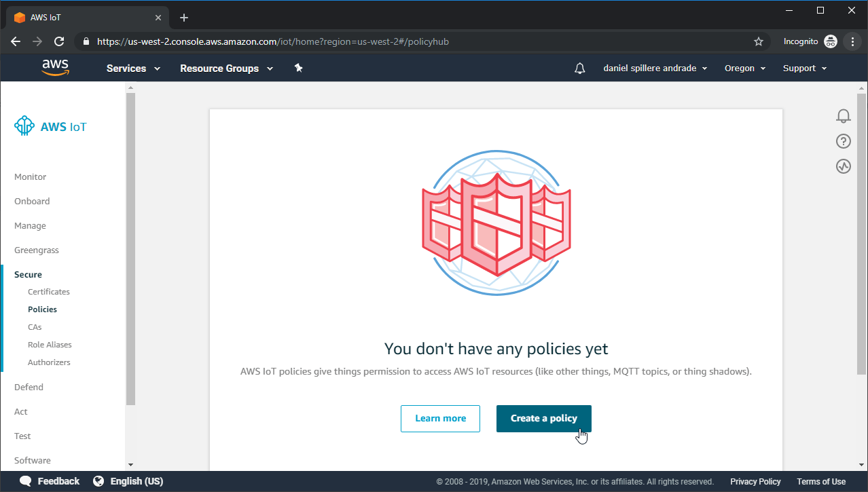Click the activity monitor pulse icon
The image size is (868, 492).
(x=843, y=166)
